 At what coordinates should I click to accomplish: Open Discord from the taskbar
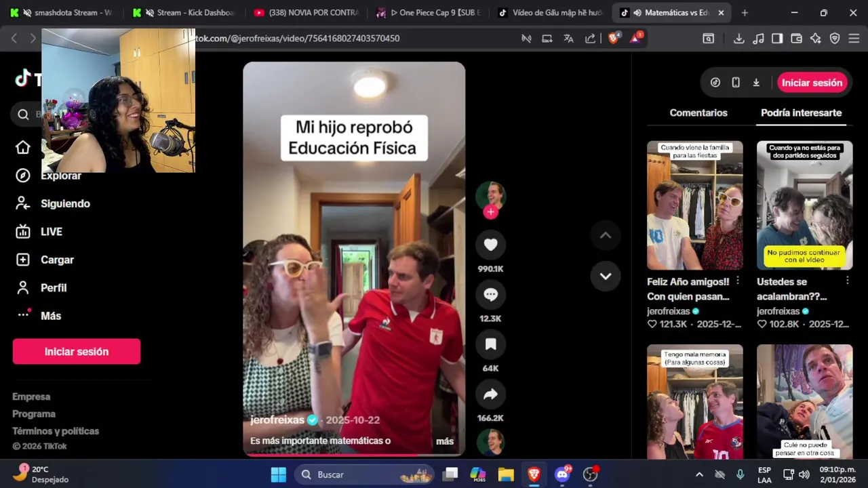[562, 474]
